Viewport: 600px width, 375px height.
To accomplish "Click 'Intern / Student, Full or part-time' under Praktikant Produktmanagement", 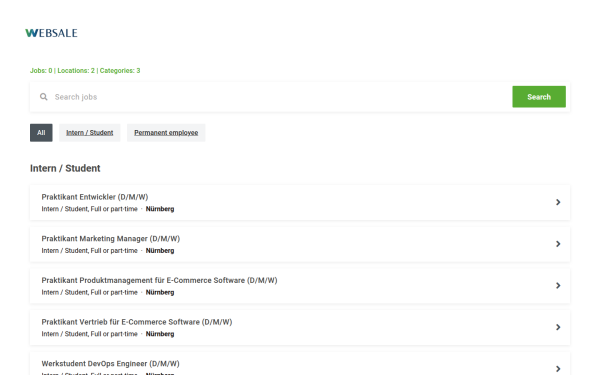I will pos(90,292).
